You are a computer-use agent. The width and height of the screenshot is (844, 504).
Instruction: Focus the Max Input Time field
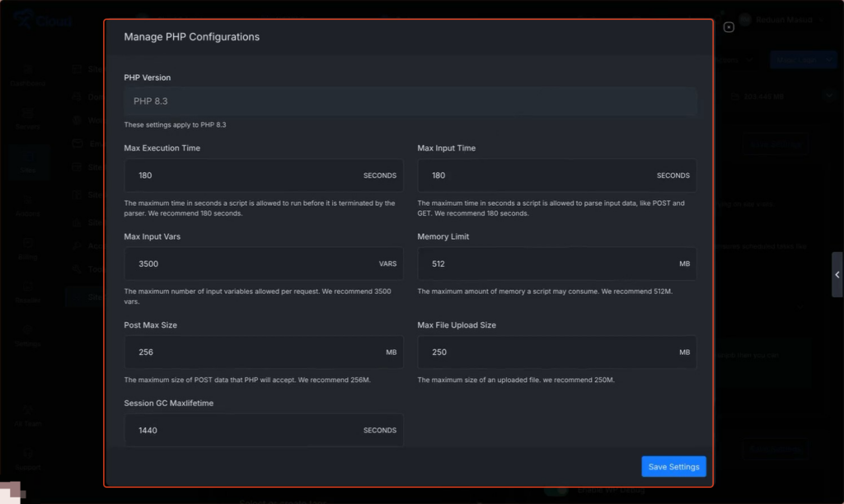click(536, 175)
